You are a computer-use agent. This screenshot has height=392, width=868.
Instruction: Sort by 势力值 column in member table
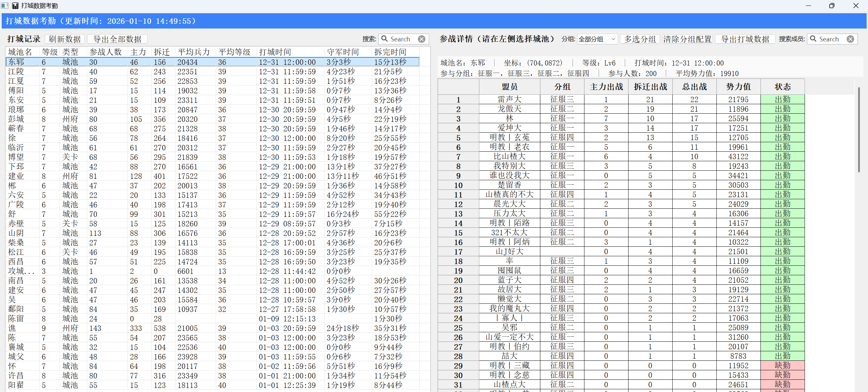[x=738, y=87]
